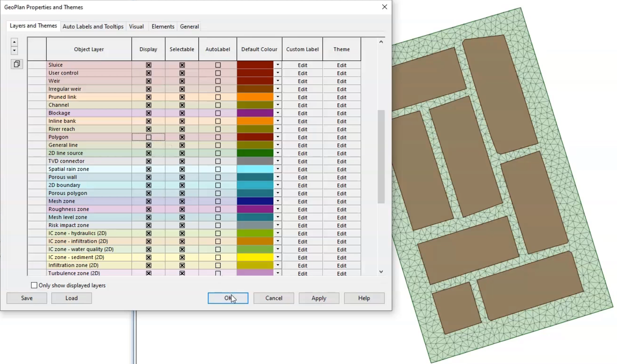Open colour dropdown for Mesh zone layer

[278, 201]
